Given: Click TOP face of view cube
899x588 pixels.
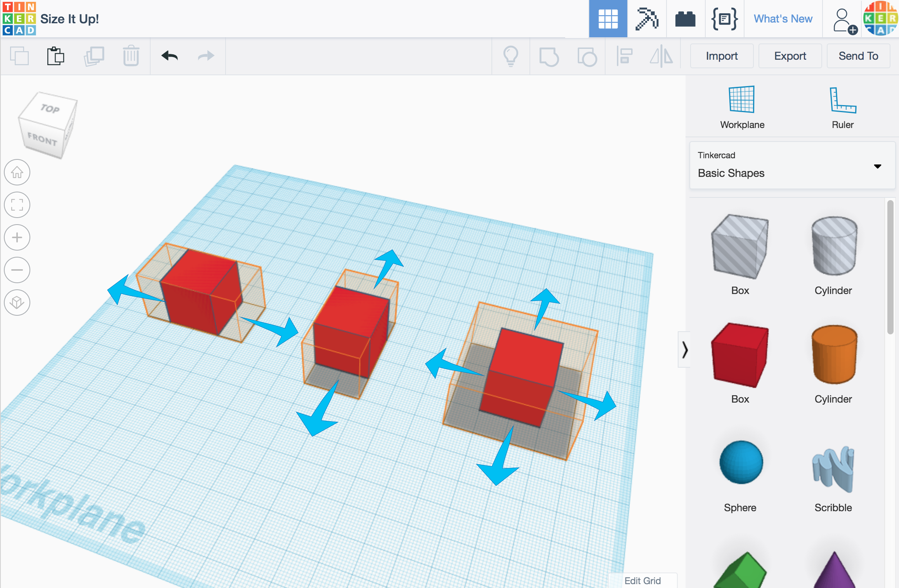Looking at the screenshot, I should pyautogui.click(x=50, y=109).
